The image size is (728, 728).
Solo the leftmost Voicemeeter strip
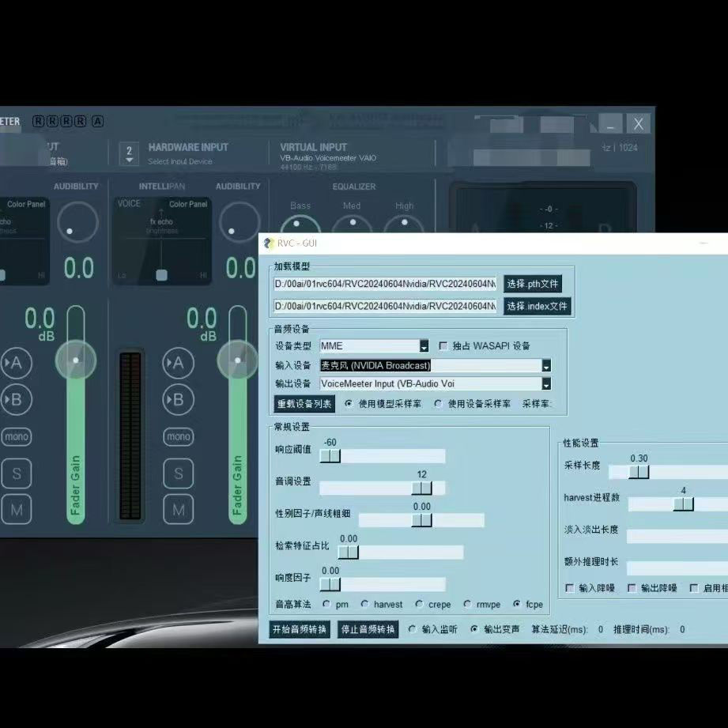17,473
